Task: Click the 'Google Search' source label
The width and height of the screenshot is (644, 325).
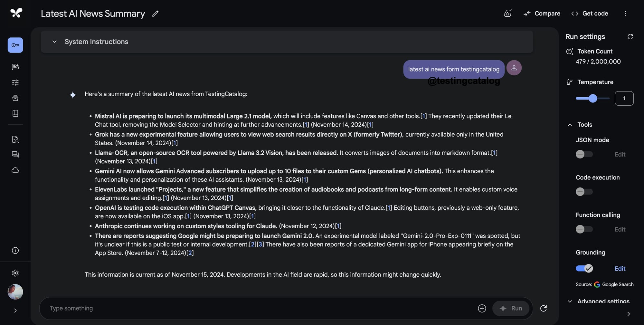Action: [618, 284]
